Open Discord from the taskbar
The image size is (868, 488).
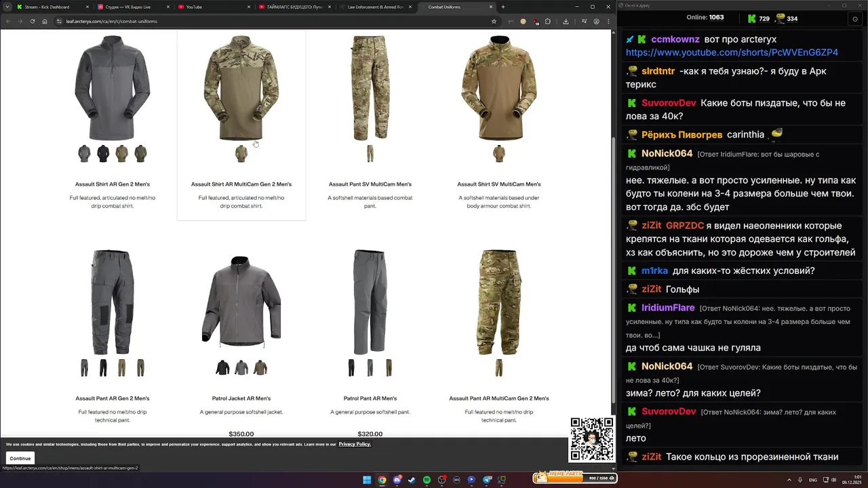tap(397, 480)
